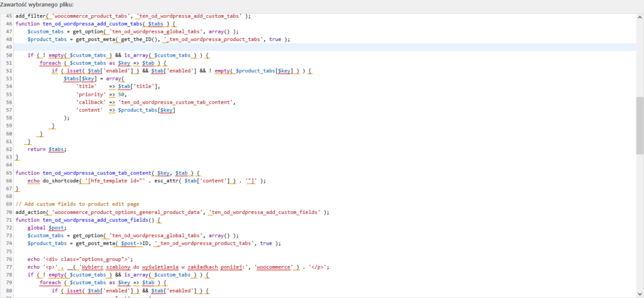
Task: Click 'content' => $product_tabs on line 57
Action: pos(126,110)
